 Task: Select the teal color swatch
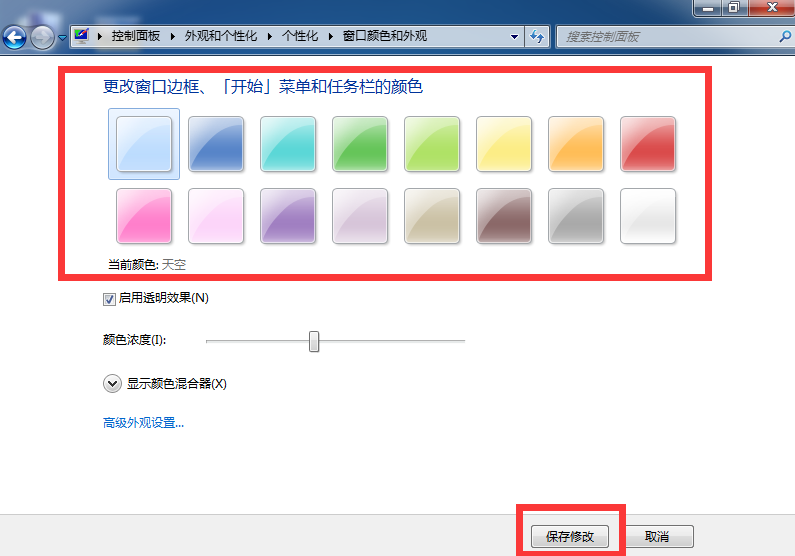[x=288, y=144]
